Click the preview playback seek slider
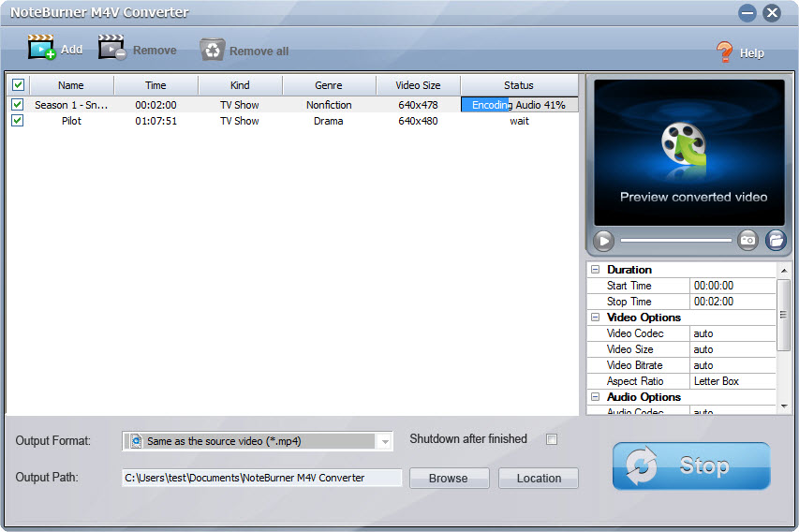 675,240
